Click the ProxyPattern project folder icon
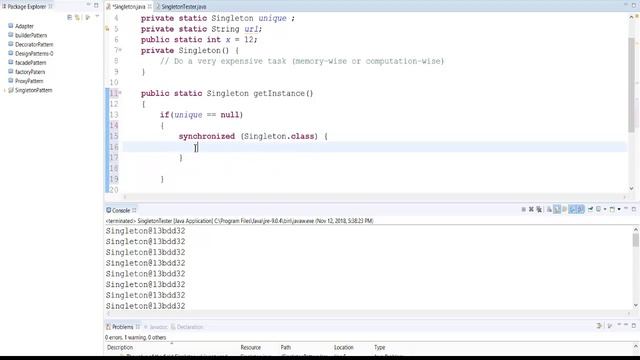Screen dimensions: 640x360 pos(11,81)
